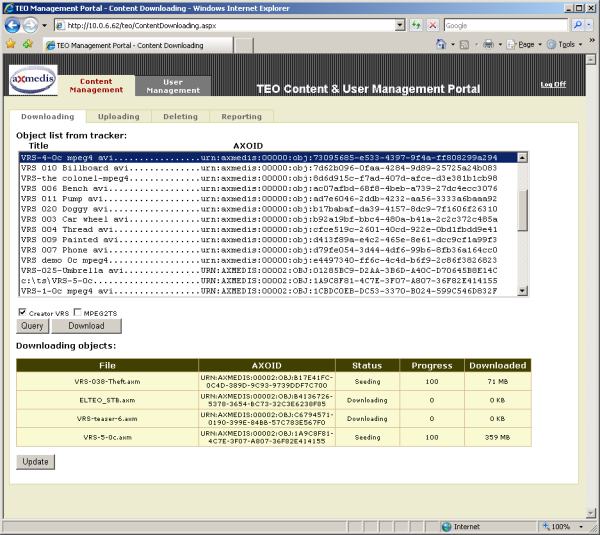
Task: Open the recent pages dropdown arrow
Action: (44, 26)
